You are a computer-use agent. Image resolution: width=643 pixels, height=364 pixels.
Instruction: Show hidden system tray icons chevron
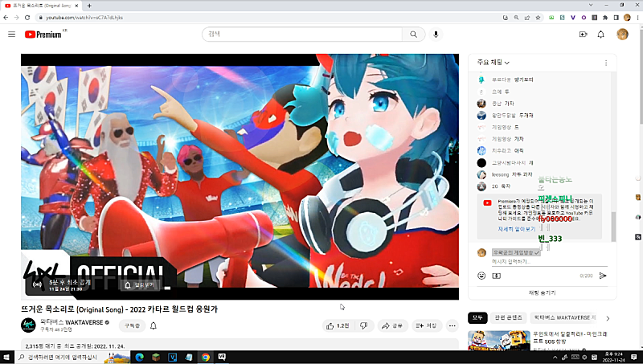(x=555, y=358)
